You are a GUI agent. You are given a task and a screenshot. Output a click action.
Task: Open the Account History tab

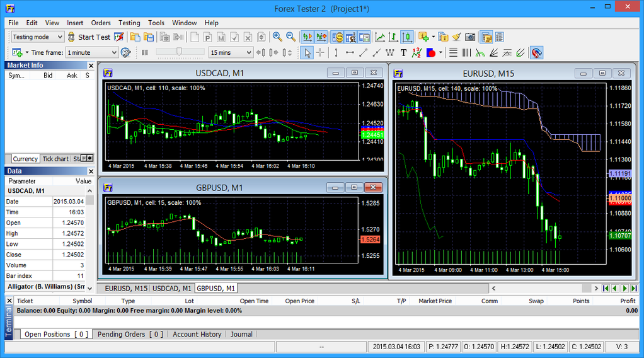197,334
